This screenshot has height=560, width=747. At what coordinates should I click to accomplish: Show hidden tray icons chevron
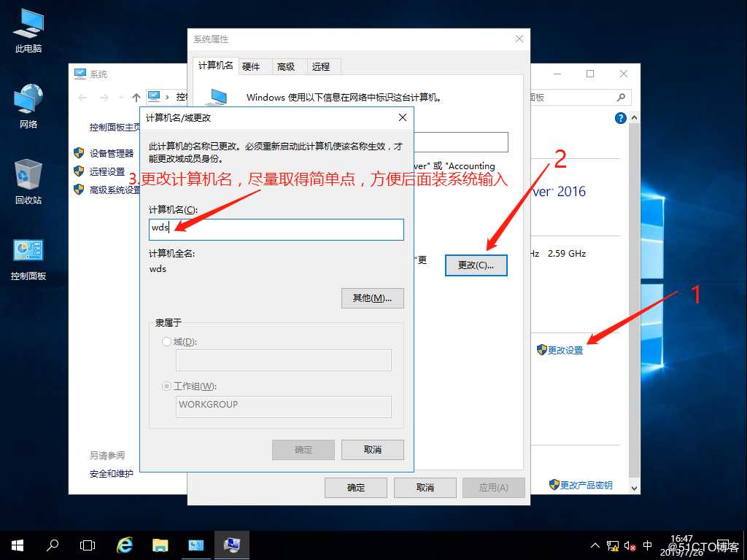595,545
